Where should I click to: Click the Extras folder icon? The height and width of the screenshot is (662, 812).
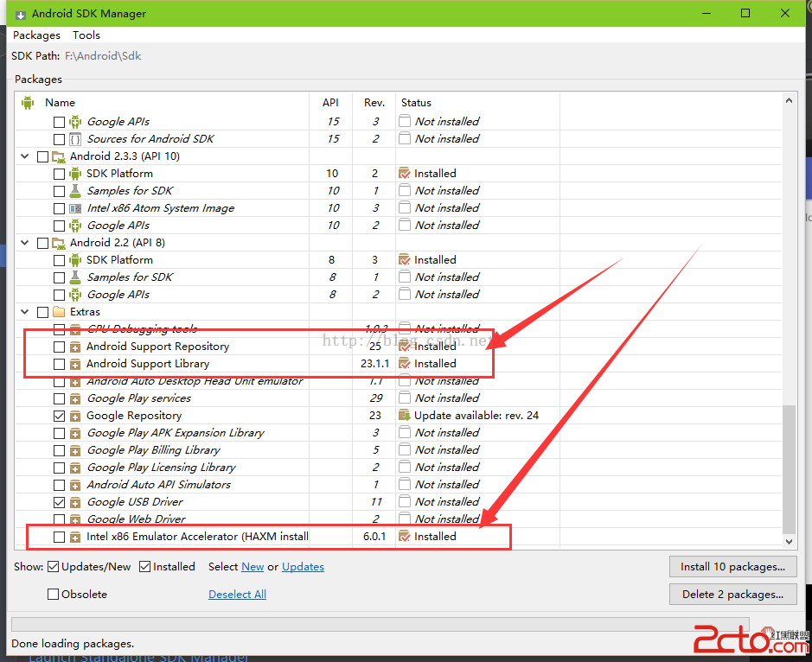pos(59,312)
